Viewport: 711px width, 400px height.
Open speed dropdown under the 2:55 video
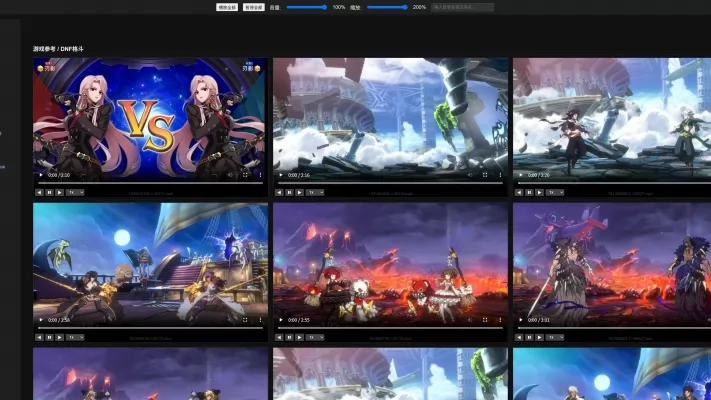coord(315,337)
